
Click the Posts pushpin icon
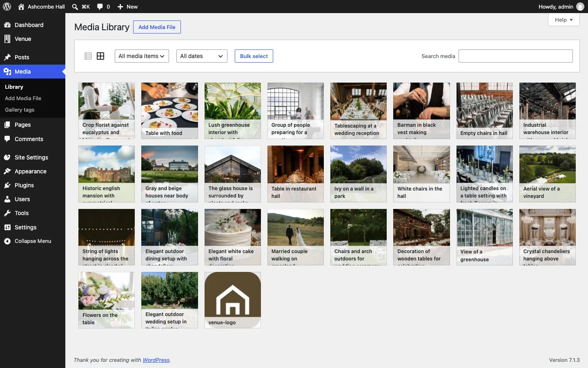pos(7,57)
